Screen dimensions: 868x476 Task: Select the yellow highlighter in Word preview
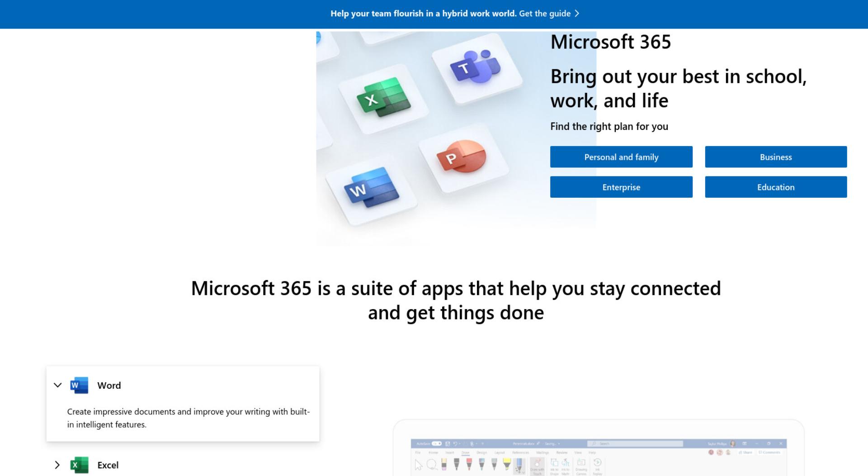507,464
